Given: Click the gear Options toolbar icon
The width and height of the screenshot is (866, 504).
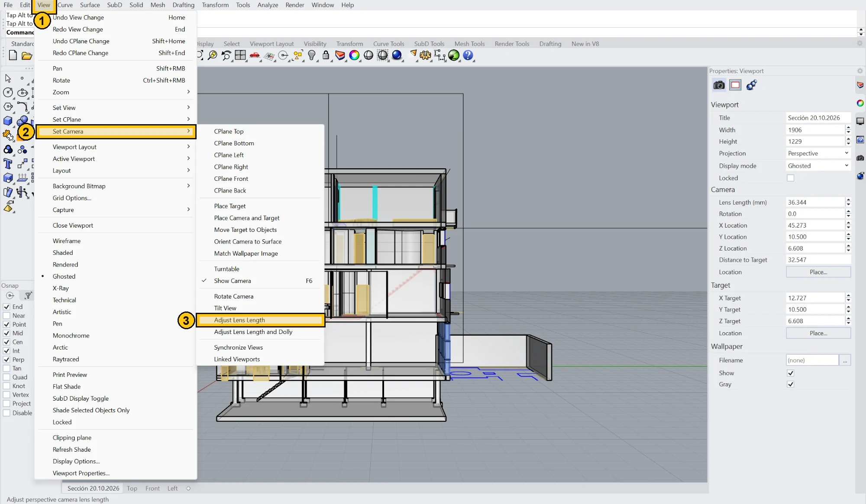Looking at the screenshot, I should click(425, 55).
